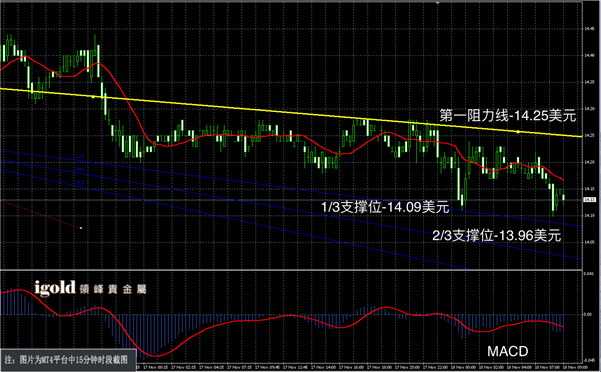
Task: Click the 2/3支撑位-13.96美元 support label
Action: tap(497, 235)
